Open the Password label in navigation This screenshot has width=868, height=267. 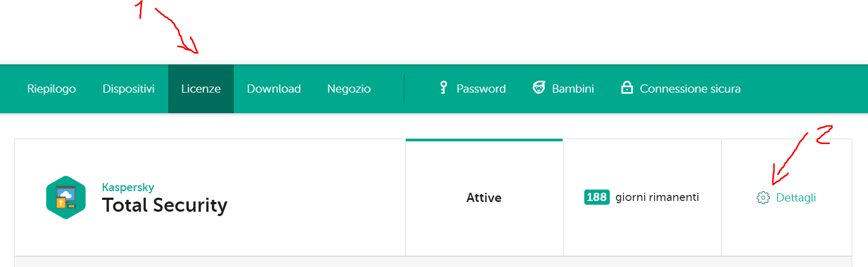pyautogui.click(x=481, y=89)
